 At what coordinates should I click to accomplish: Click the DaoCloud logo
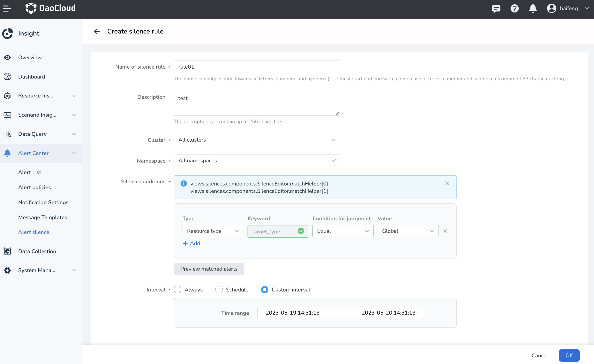pos(50,9)
